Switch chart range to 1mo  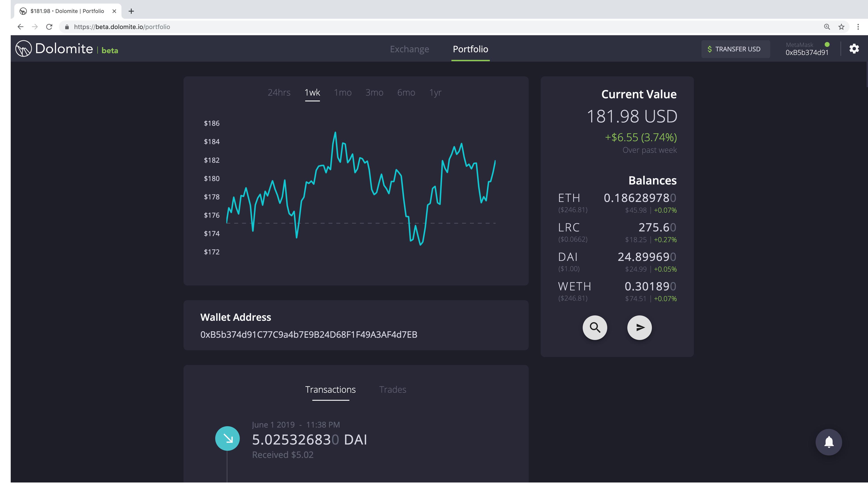(x=342, y=92)
